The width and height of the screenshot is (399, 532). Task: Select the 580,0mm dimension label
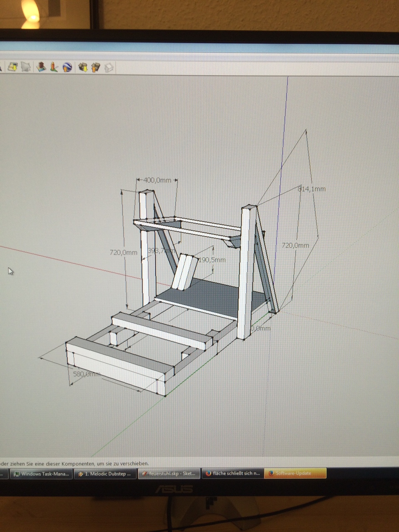86,374
